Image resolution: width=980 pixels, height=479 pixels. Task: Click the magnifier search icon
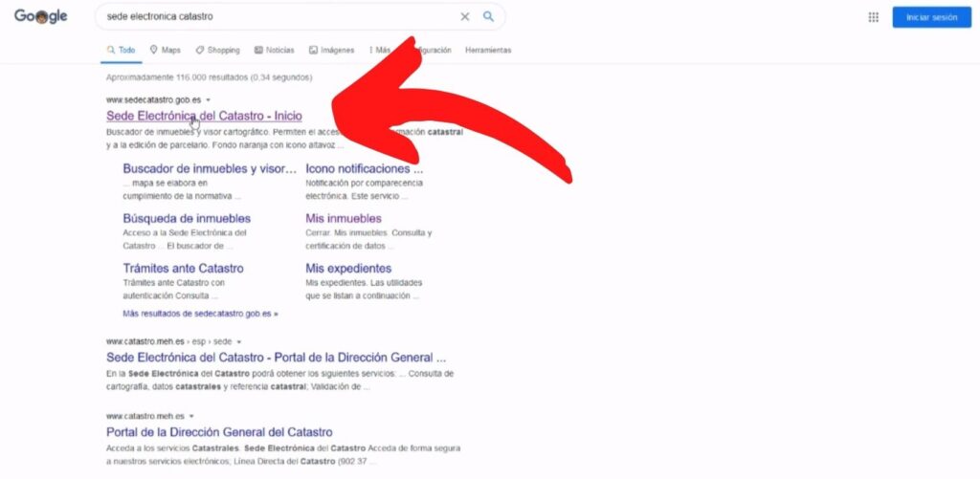tap(488, 17)
